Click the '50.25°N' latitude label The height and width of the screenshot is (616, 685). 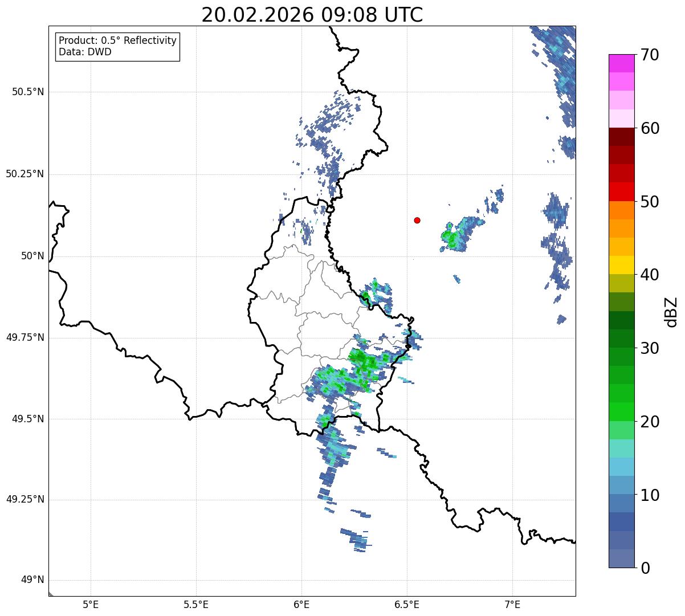25,174
